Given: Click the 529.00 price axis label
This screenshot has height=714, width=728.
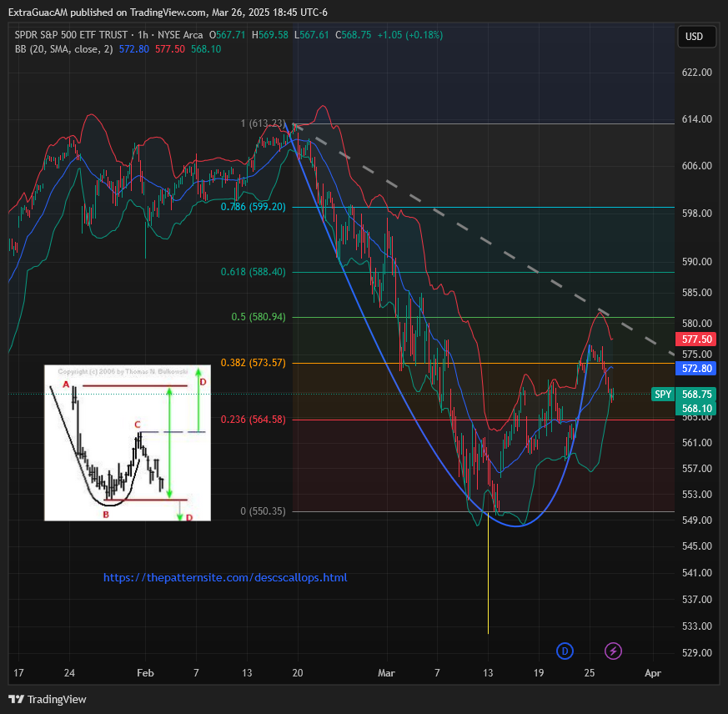Looking at the screenshot, I should point(696,652).
